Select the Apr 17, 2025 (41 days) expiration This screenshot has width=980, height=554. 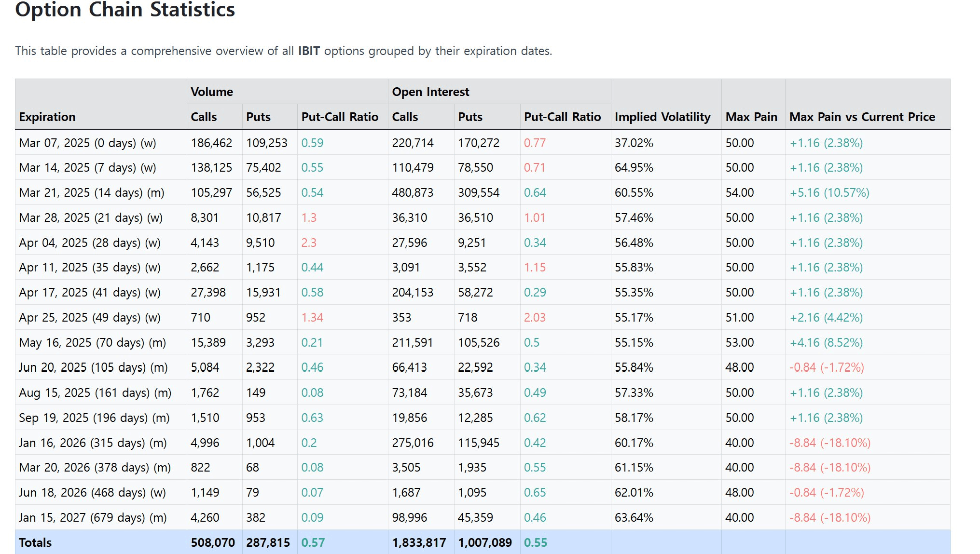click(x=90, y=292)
